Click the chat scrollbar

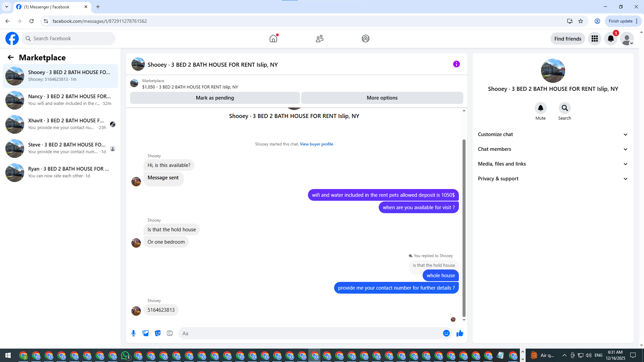[x=464, y=228]
